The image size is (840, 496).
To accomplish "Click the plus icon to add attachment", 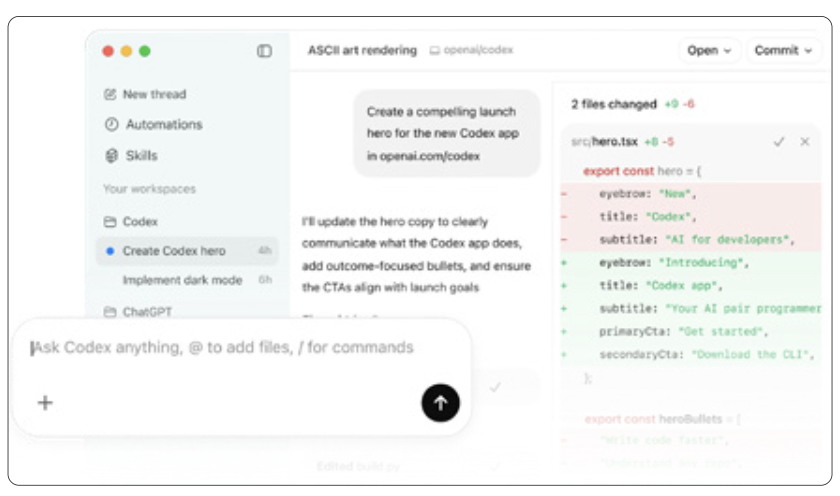I will point(45,403).
